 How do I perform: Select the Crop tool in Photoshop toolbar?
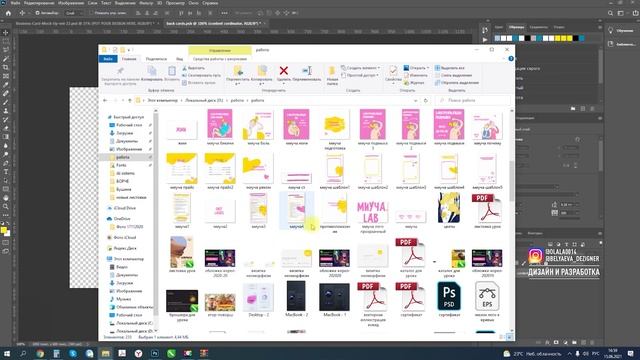point(6,67)
